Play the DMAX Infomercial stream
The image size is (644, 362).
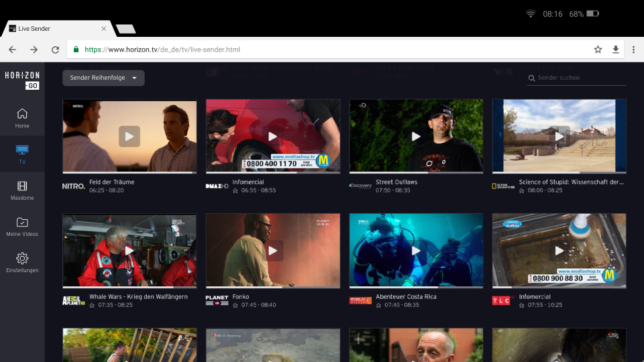(273, 136)
